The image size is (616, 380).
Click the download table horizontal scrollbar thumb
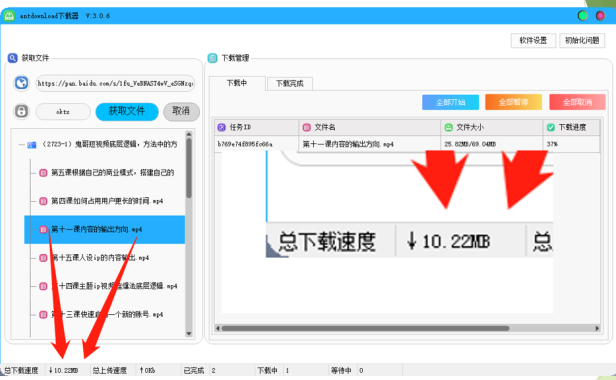pos(365,328)
